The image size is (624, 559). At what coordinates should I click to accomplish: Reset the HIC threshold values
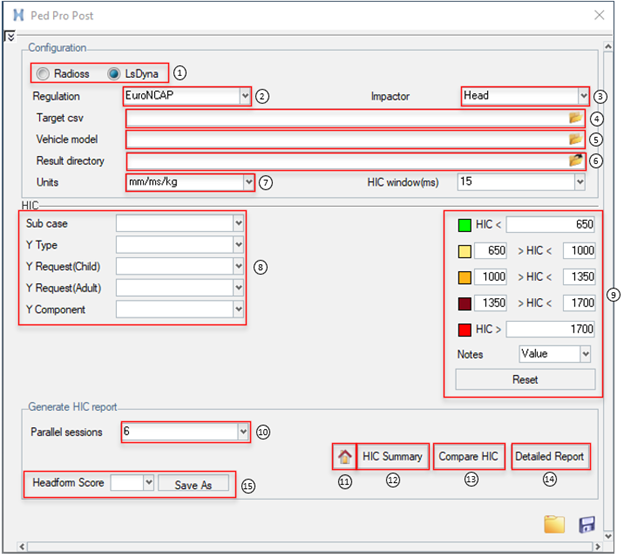coord(525,380)
